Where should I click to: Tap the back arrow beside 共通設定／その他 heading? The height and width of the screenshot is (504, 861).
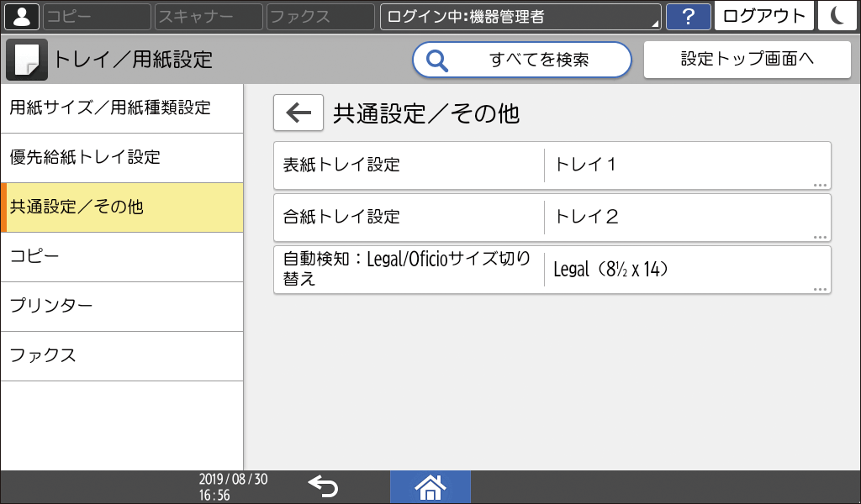[298, 112]
